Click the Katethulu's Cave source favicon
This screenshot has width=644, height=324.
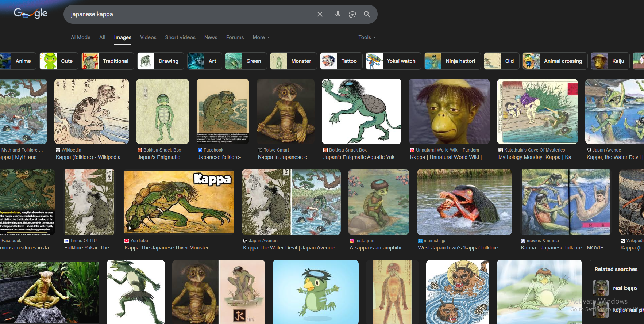point(501,150)
